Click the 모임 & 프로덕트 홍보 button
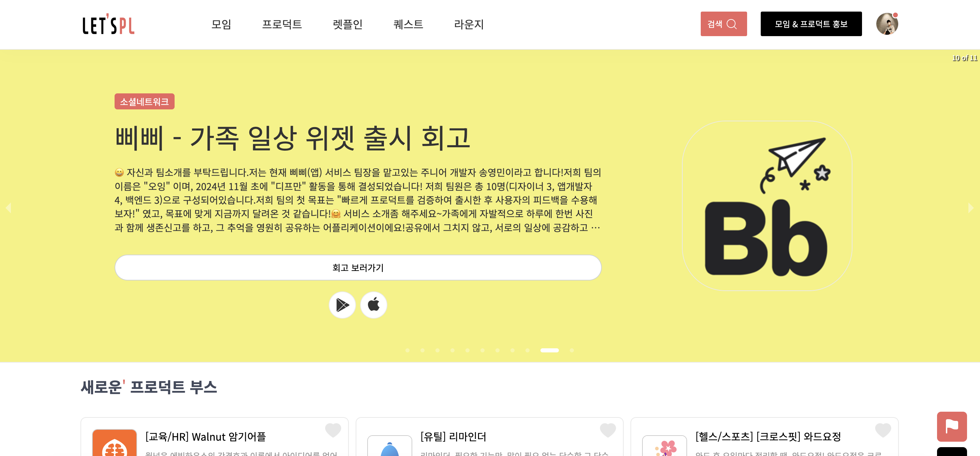This screenshot has width=980, height=456. tap(811, 24)
